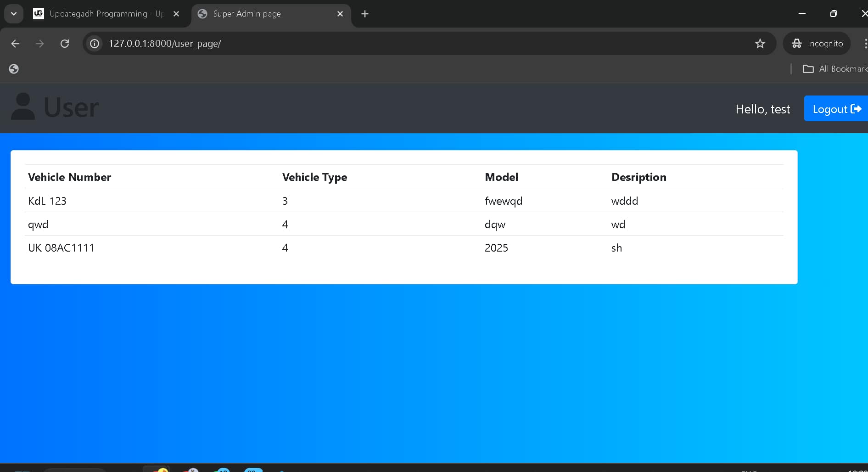Select the UK 08AC1111 vehicle row
Image resolution: width=868 pixels, height=472 pixels.
61,248
